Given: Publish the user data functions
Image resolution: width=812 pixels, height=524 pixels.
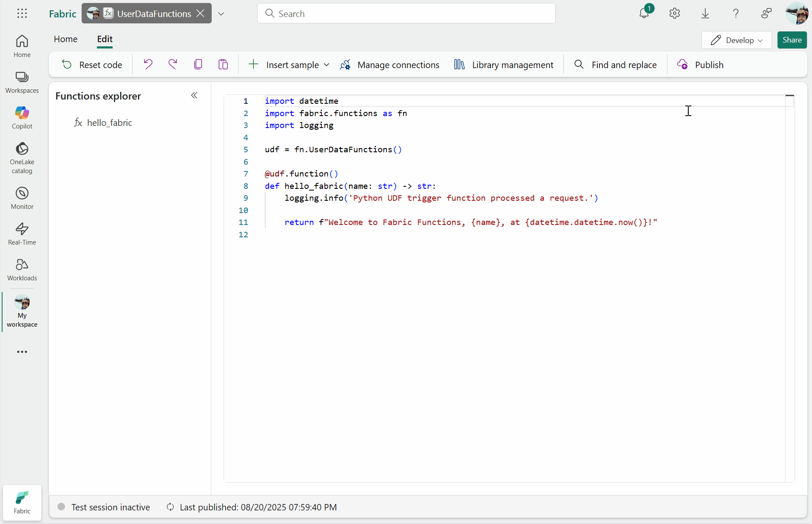Looking at the screenshot, I should [x=701, y=65].
